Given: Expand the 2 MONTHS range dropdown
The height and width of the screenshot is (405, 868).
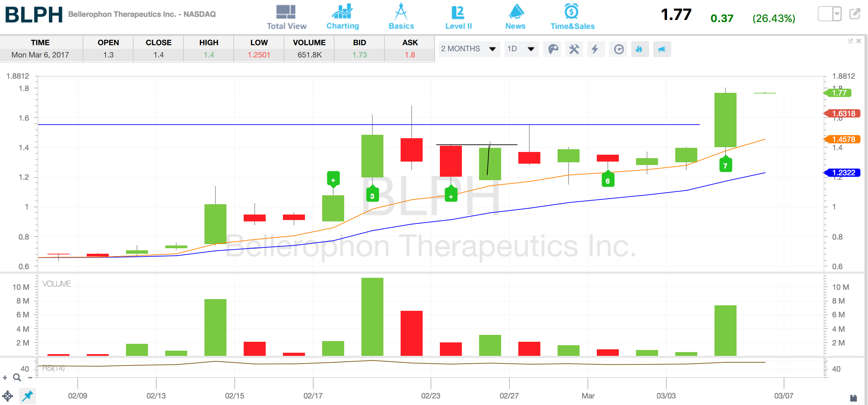Looking at the screenshot, I should pos(468,49).
